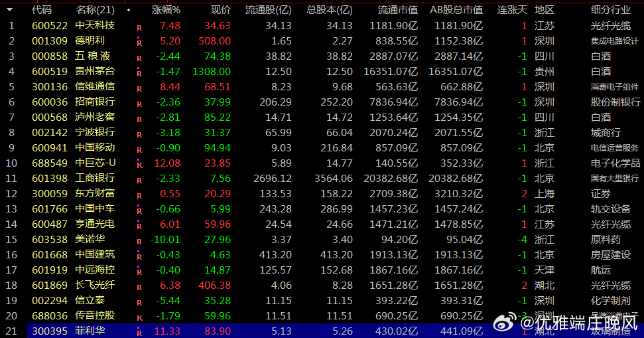Click the R marker for 中国中车
Image resolution: width=644 pixels, height=338 pixels.
(x=139, y=210)
